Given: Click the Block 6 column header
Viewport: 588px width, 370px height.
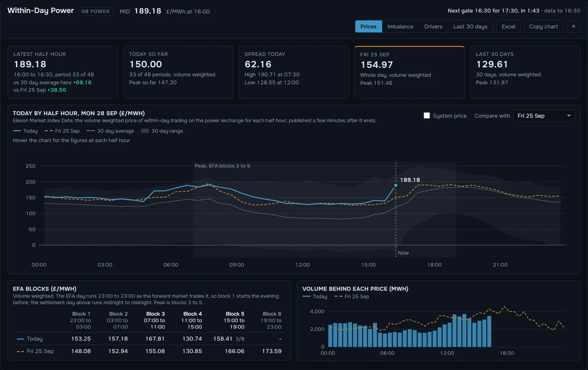Looking at the screenshot, I should [272, 320].
